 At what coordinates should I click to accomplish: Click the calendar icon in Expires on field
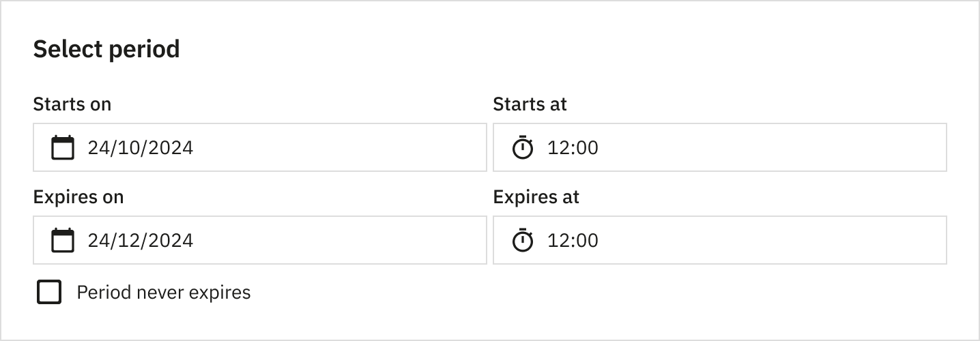[x=63, y=240]
